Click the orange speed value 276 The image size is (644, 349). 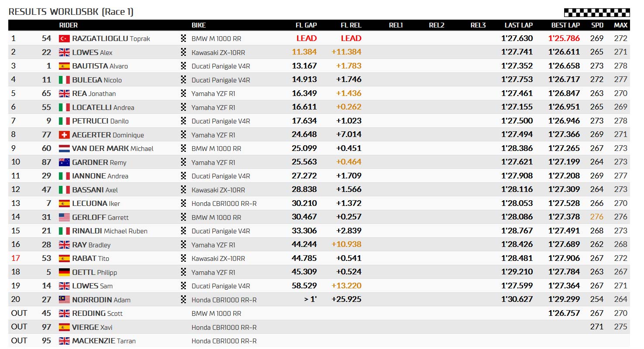pyautogui.click(x=597, y=217)
